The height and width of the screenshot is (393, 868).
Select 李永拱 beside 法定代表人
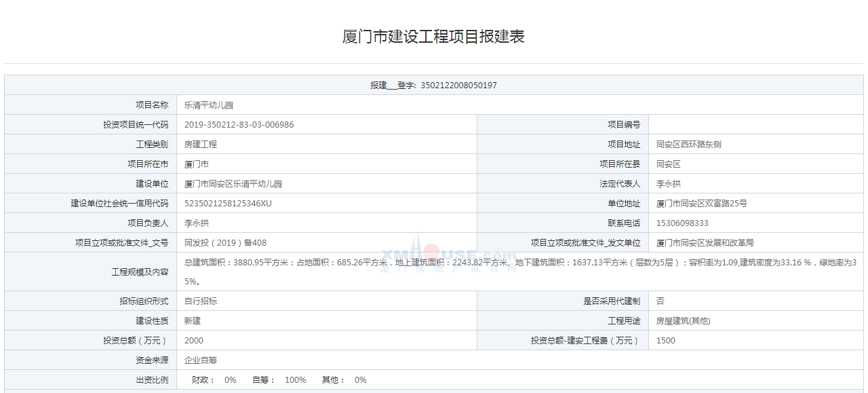click(669, 184)
